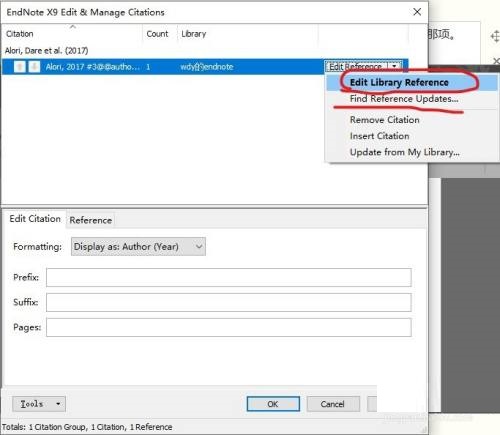Focus the Suffix input field
The height and width of the screenshot is (435, 500).
click(x=229, y=302)
